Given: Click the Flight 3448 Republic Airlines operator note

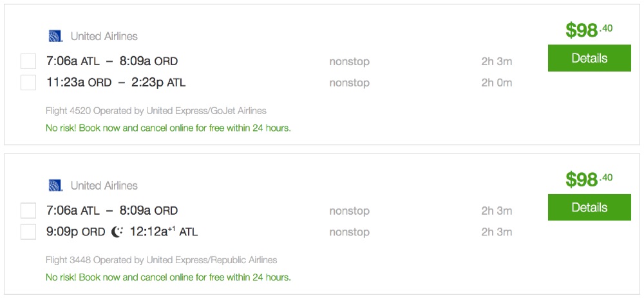Looking at the screenshot, I should [x=161, y=261].
